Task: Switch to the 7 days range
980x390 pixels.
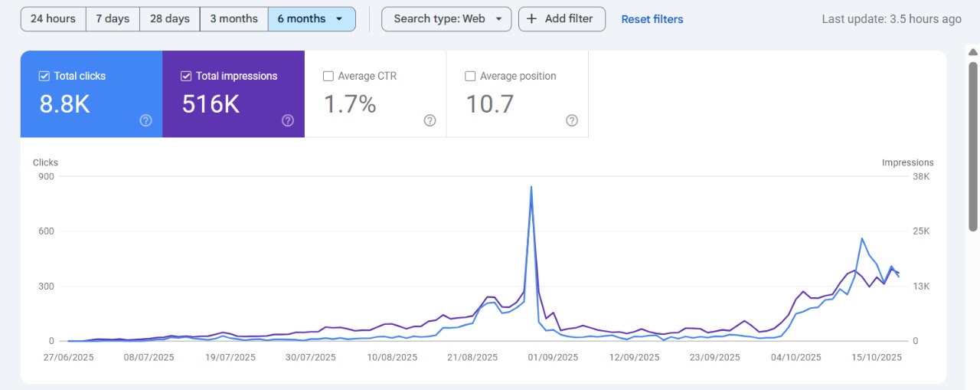Action: click(x=113, y=19)
